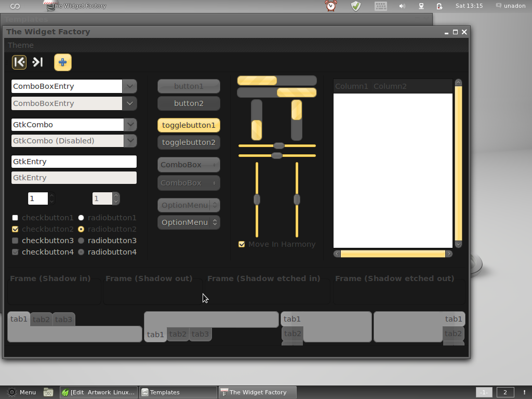Image resolution: width=532 pixels, height=399 pixels.
Task: Click the second spin box stepper arrows
Action: (116, 198)
